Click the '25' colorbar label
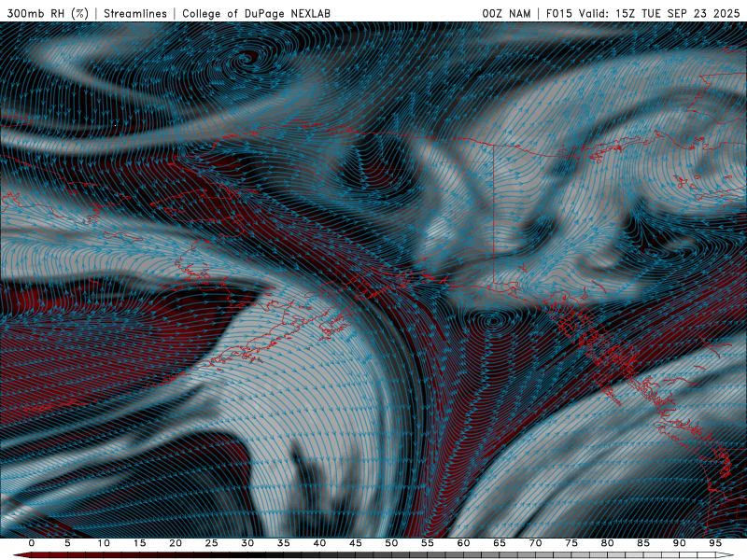The height and width of the screenshot is (560, 747). [212, 543]
